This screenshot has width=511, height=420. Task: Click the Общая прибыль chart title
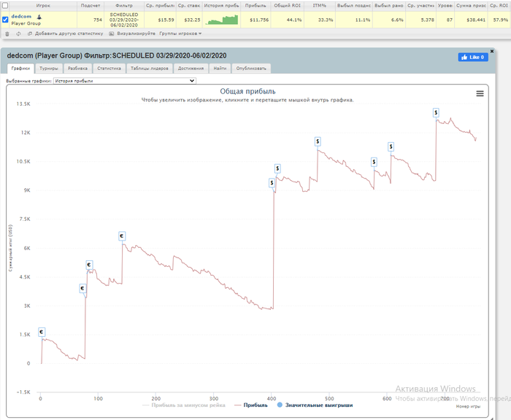(x=247, y=91)
